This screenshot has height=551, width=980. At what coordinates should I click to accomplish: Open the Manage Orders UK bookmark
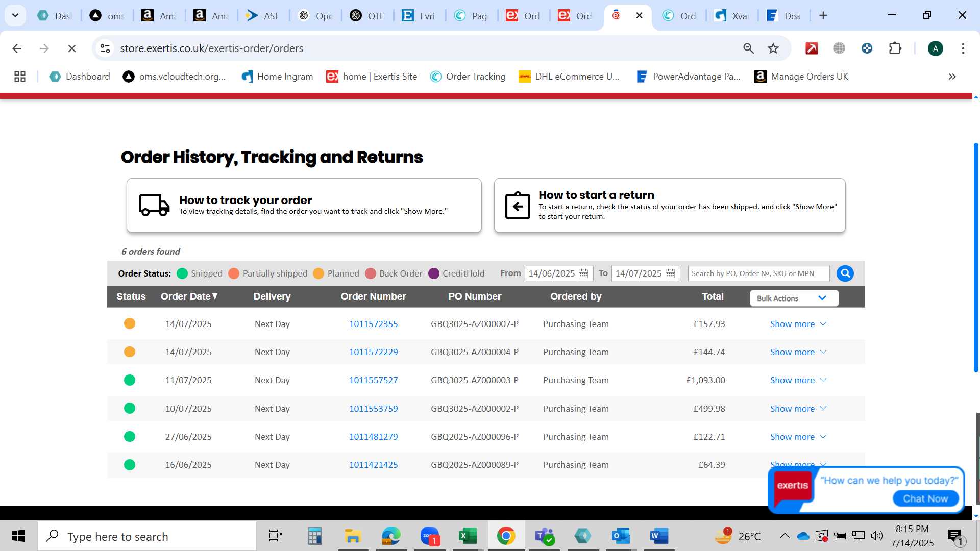point(801,77)
